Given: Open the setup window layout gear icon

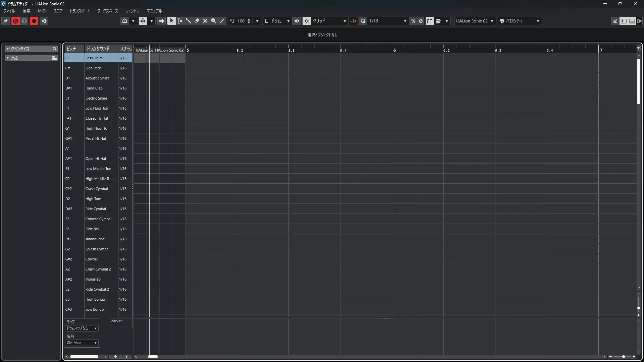Looking at the screenshot, I should (x=639, y=21).
